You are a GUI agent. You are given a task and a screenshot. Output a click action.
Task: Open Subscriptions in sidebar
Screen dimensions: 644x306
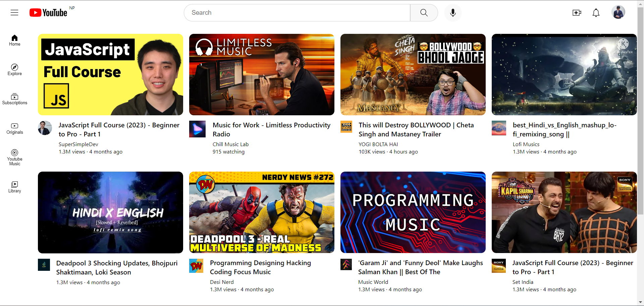pyautogui.click(x=15, y=99)
